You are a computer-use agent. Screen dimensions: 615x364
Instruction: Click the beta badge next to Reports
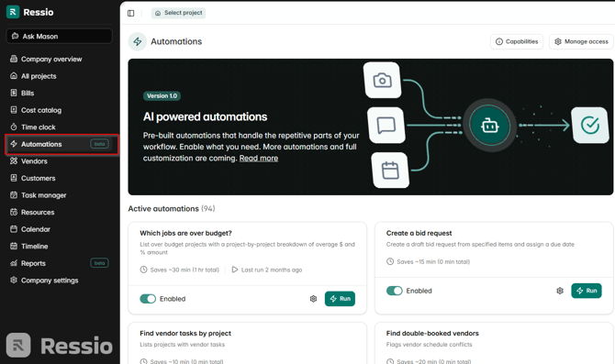(x=100, y=263)
